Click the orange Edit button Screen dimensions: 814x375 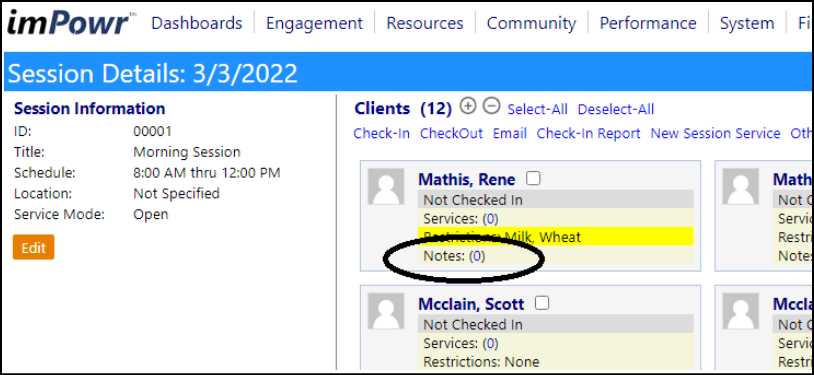(x=34, y=247)
